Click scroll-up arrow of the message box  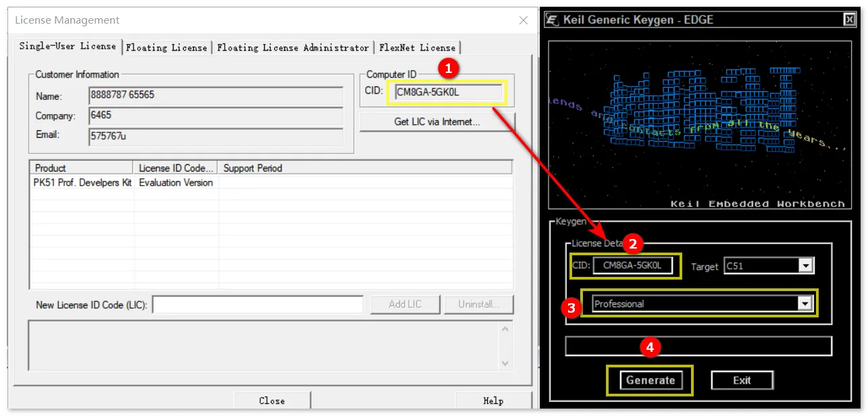(x=505, y=329)
